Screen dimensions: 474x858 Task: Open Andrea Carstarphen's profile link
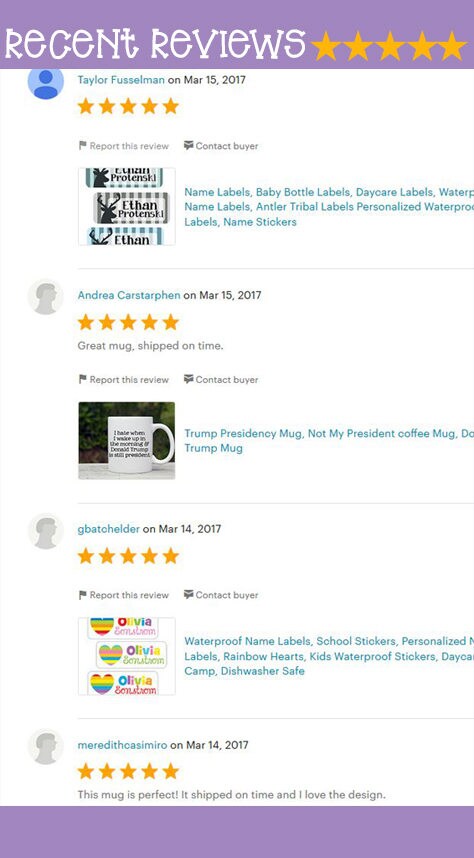coord(129,295)
